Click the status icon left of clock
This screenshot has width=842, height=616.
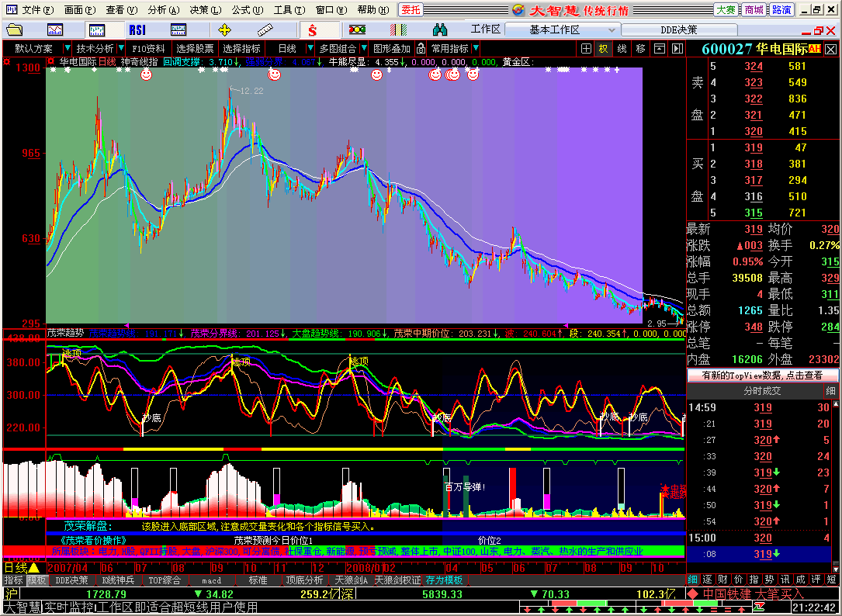[759, 607]
